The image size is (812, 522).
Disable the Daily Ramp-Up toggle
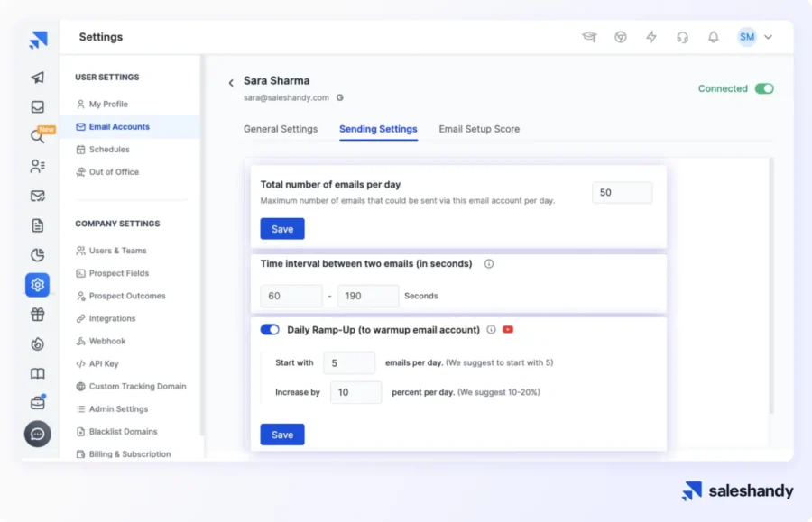pyautogui.click(x=270, y=330)
